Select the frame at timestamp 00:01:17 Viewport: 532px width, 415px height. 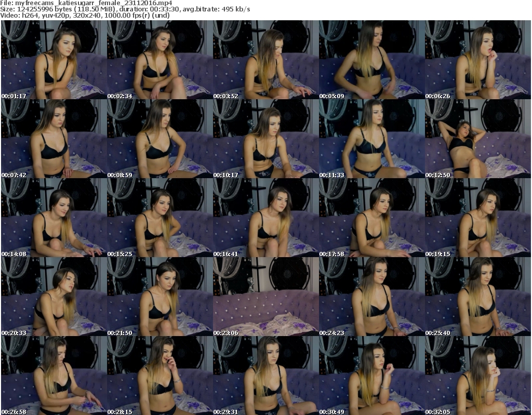tap(54, 60)
